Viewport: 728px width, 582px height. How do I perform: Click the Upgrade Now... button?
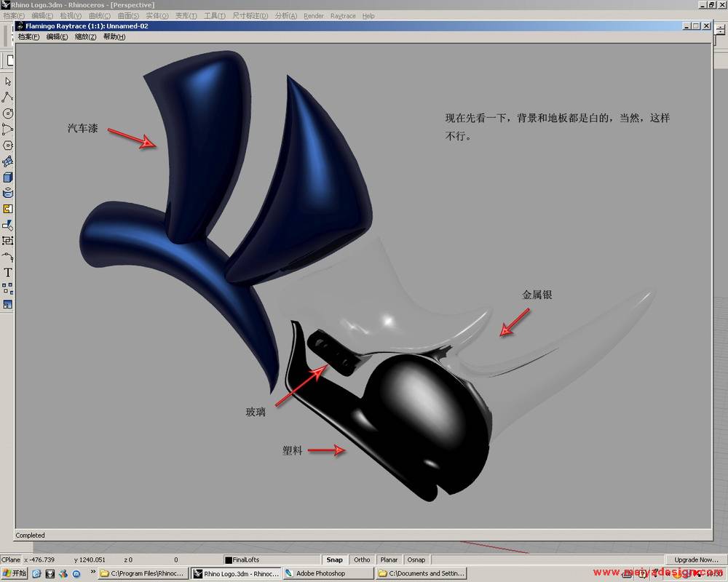[x=696, y=559]
